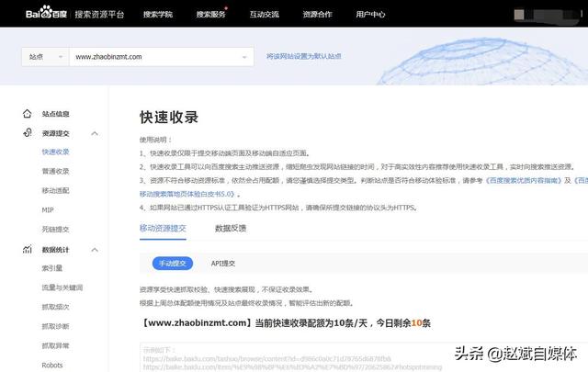Open the 移动搜索落地页体验白皮书5.0 link
588x372 pixels.
188,194
